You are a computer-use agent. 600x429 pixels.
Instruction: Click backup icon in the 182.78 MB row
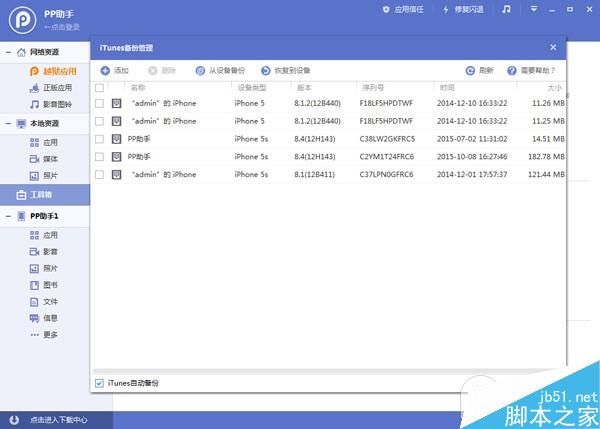click(116, 157)
